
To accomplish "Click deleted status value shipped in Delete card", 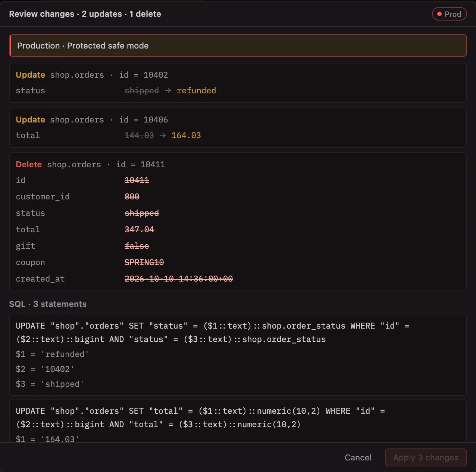I will (142, 213).
